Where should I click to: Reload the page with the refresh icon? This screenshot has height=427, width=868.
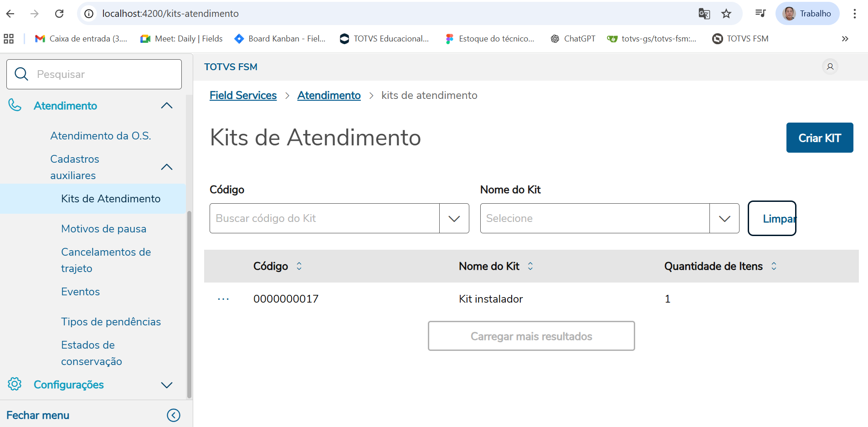coord(59,14)
